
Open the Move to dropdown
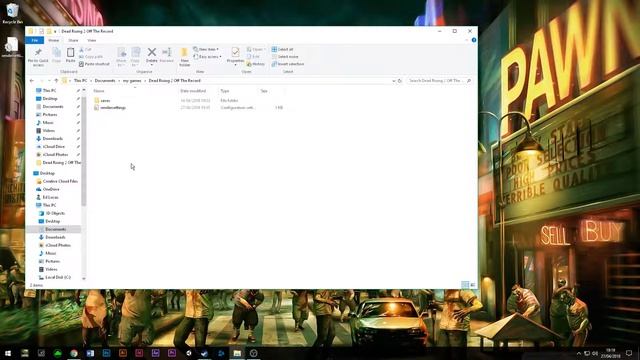(121, 56)
